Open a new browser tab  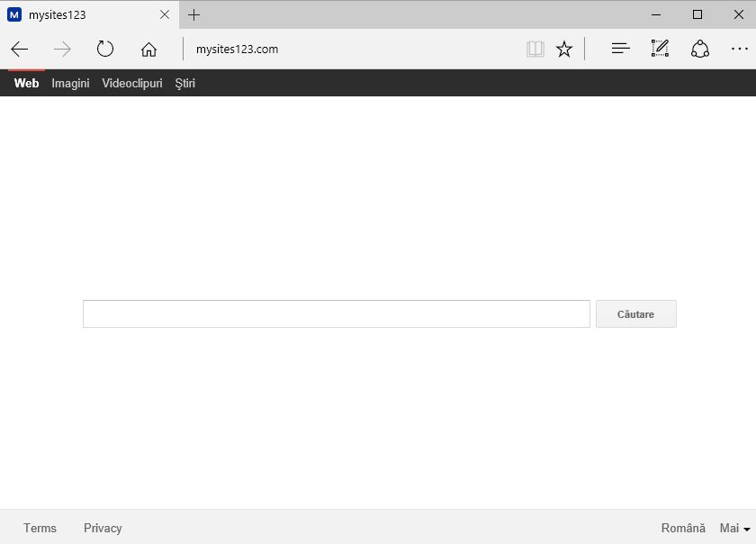click(193, 14)
